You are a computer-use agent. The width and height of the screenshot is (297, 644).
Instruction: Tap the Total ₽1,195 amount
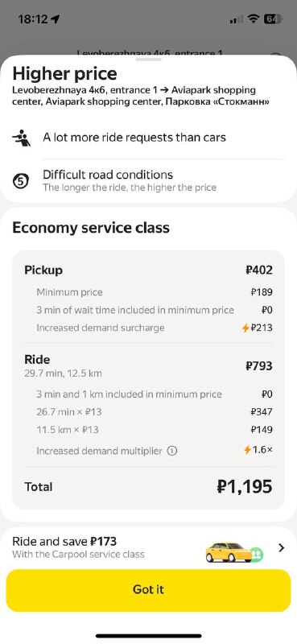tap(245, 487)
